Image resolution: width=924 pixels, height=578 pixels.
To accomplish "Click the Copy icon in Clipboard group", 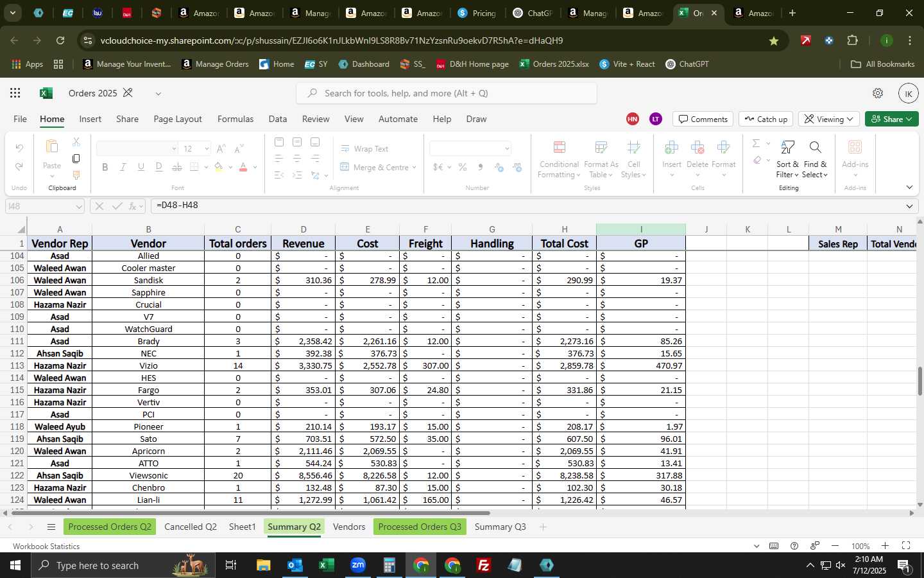I will 76,158.
